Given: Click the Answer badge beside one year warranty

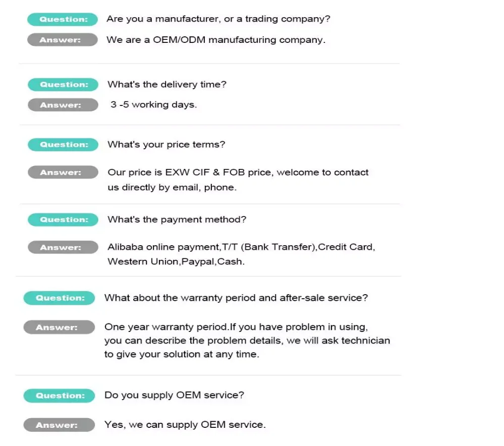Looking at the screenshot, I should pyautogui.click(x=59, y=327).
